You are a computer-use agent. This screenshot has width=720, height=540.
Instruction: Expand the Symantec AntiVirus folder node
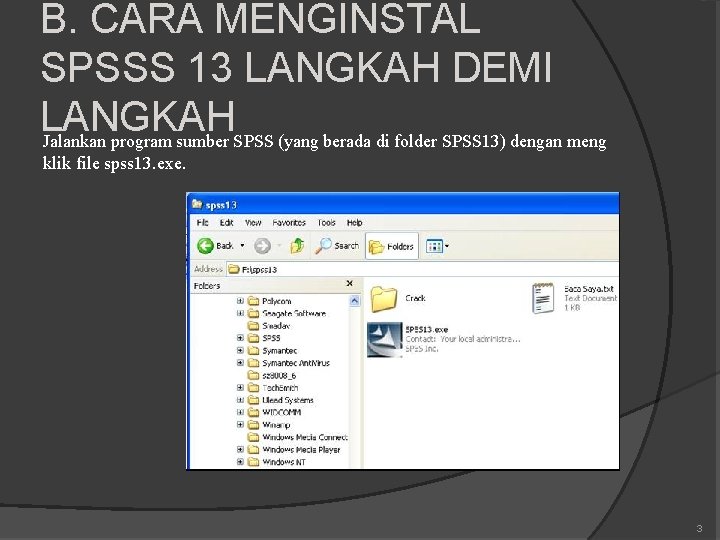pyautogui.click(x=240, y=363)
